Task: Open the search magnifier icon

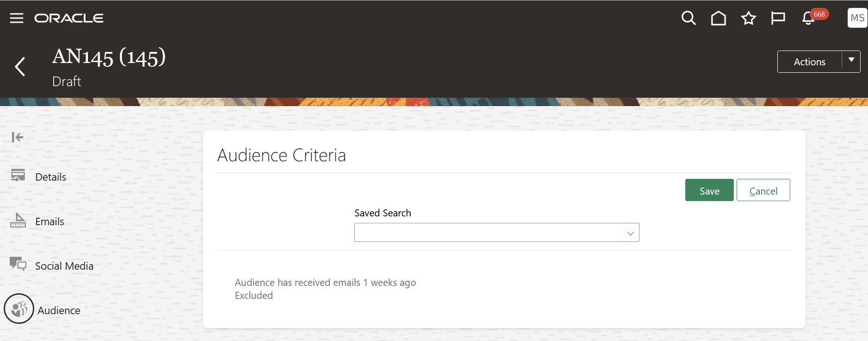Action: [x=688, y=18]
